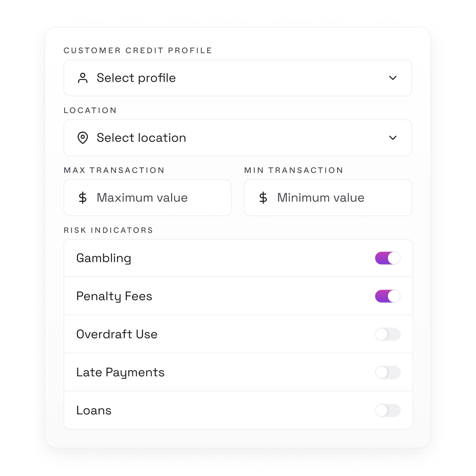Image resolution: width=476 pixels, height=476 pixels.
Task: Click the map pin location icon
Action: pos(83,138)
